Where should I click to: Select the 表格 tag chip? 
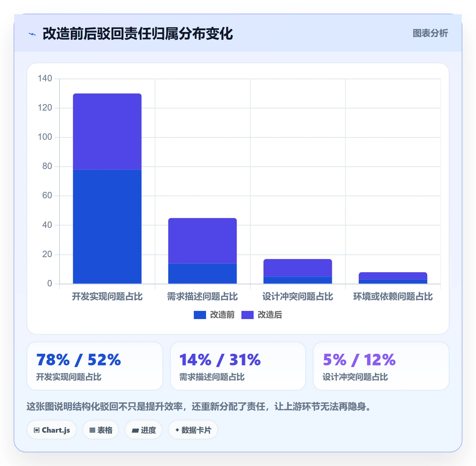101,430
